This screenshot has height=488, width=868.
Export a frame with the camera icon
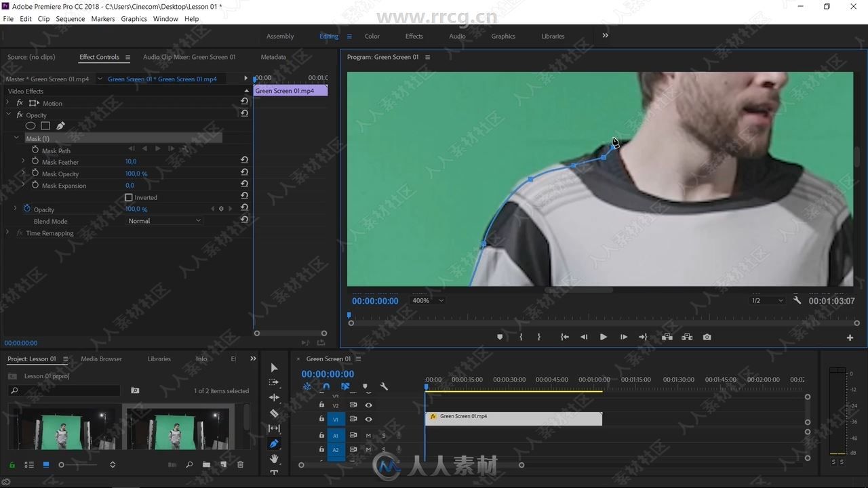click(x=707, y=337)
